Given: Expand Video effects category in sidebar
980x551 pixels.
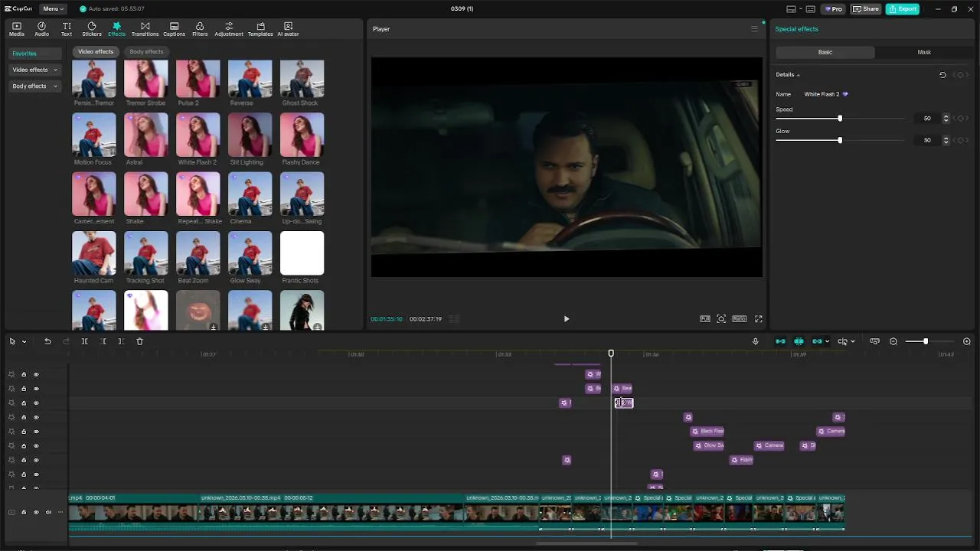Looking at the screenshot, I should 35,70.
